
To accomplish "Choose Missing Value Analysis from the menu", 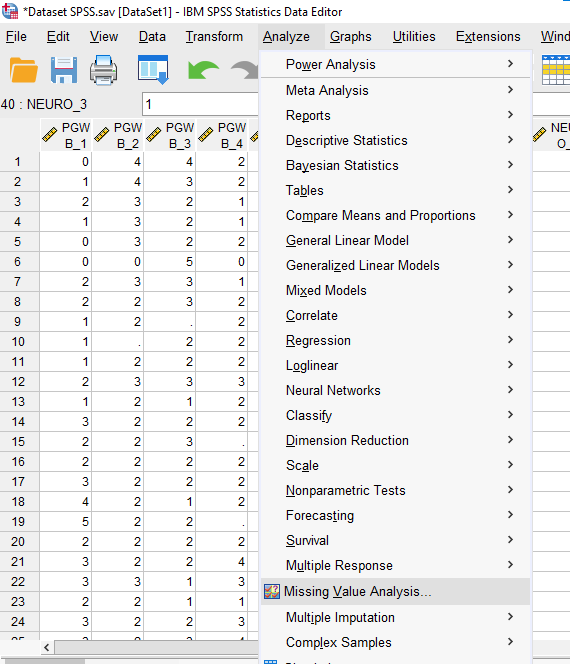I will coord(396,591).
